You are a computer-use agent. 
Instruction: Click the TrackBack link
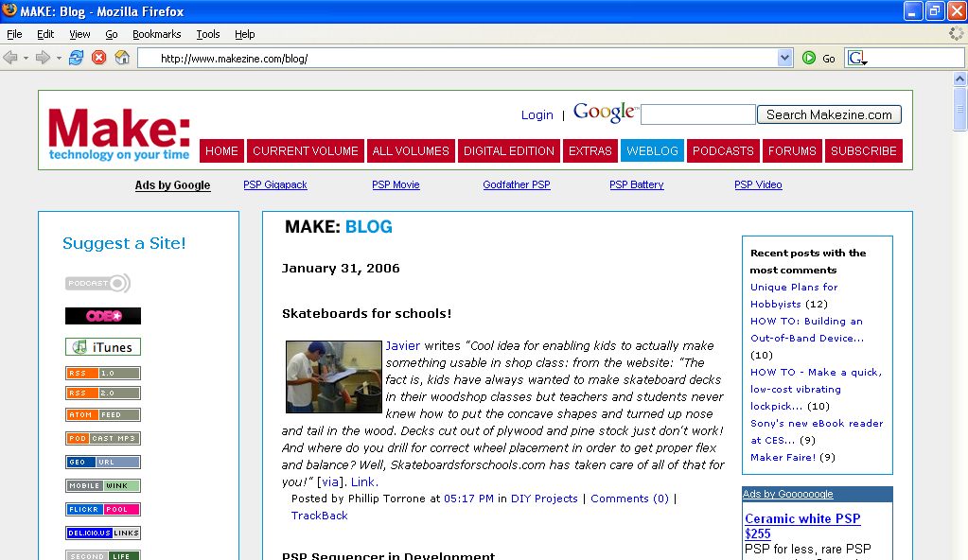click(319, 516)
